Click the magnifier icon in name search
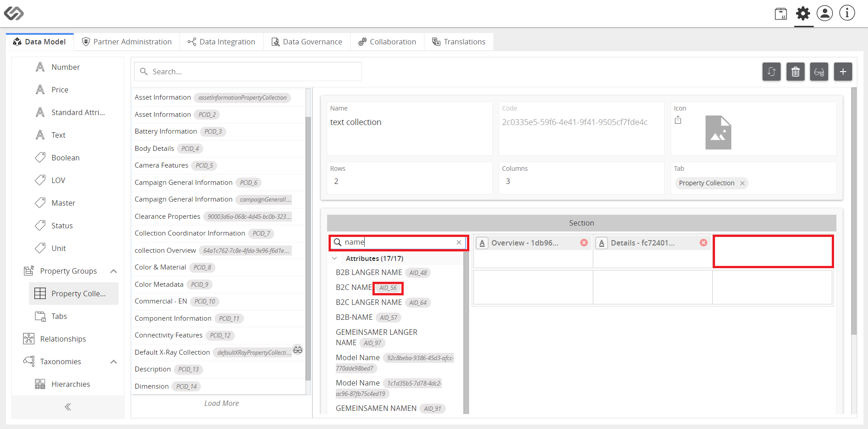Viewport: 868px width, 429px height. (338, 242)
